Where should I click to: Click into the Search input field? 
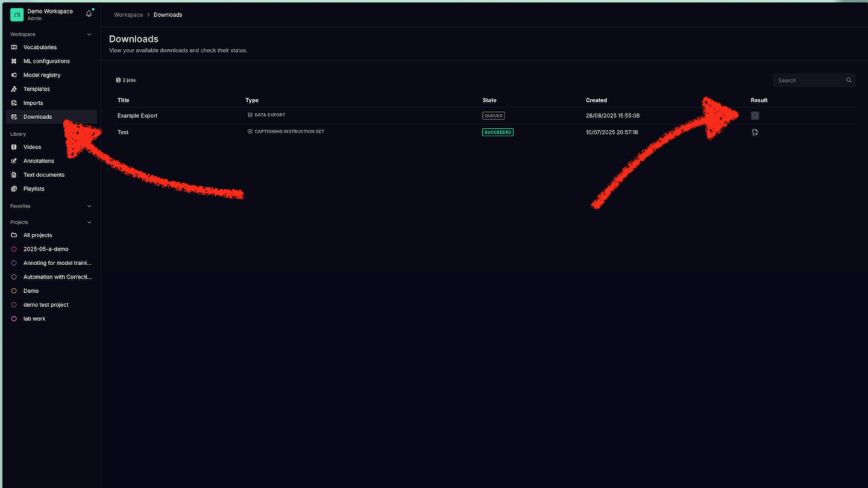tap(808, 80)
